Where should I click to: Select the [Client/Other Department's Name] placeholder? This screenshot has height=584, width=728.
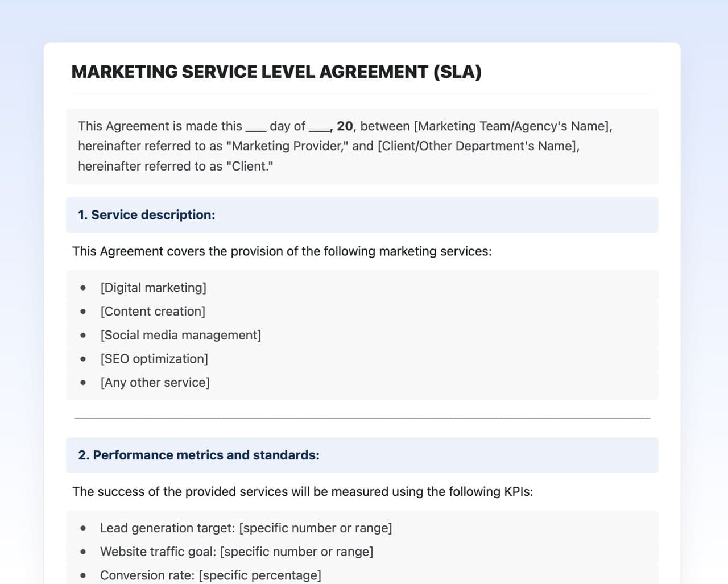(x=478, y=146)
